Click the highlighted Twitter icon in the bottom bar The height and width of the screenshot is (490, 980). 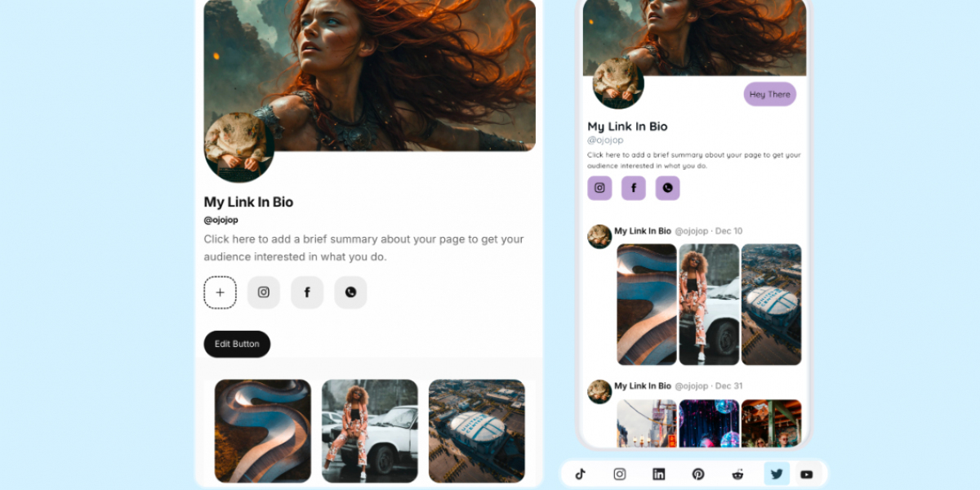(777, 474)
